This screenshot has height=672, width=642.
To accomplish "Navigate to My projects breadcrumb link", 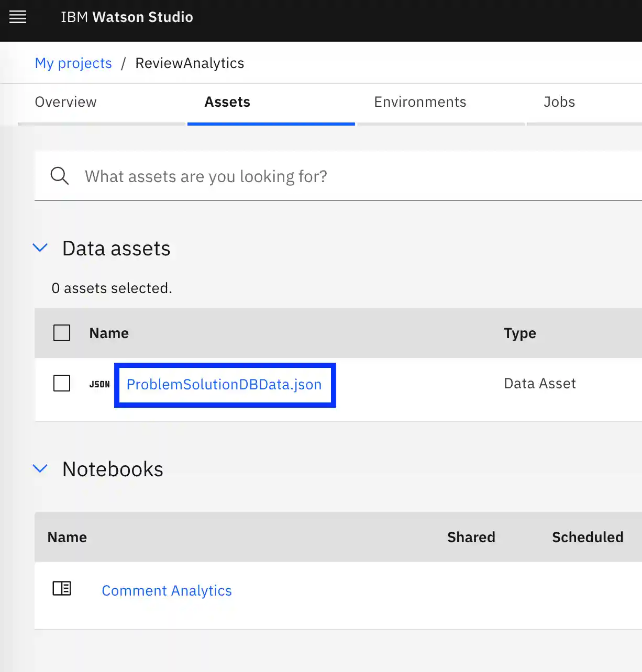I will pyautogui.click(x=73, y=63).
